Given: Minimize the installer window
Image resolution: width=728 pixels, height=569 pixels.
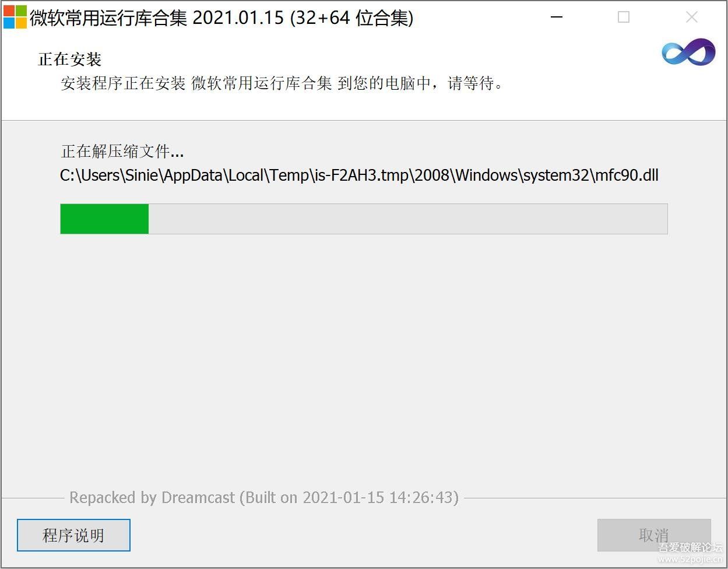Looking at the screenshot, I should click(557, 17).
